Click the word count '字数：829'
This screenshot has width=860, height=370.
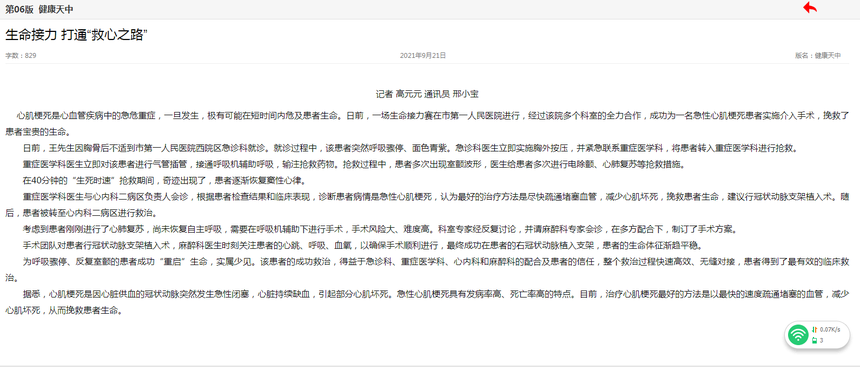coord(21,55)
